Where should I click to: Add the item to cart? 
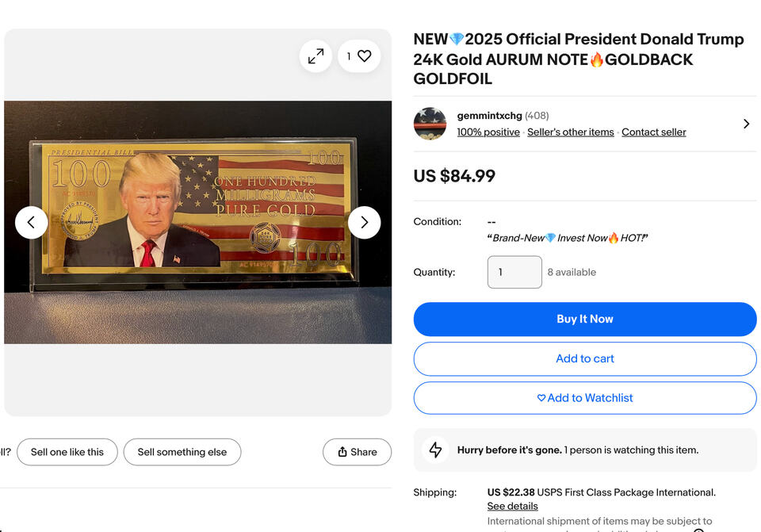click(584, 358)
